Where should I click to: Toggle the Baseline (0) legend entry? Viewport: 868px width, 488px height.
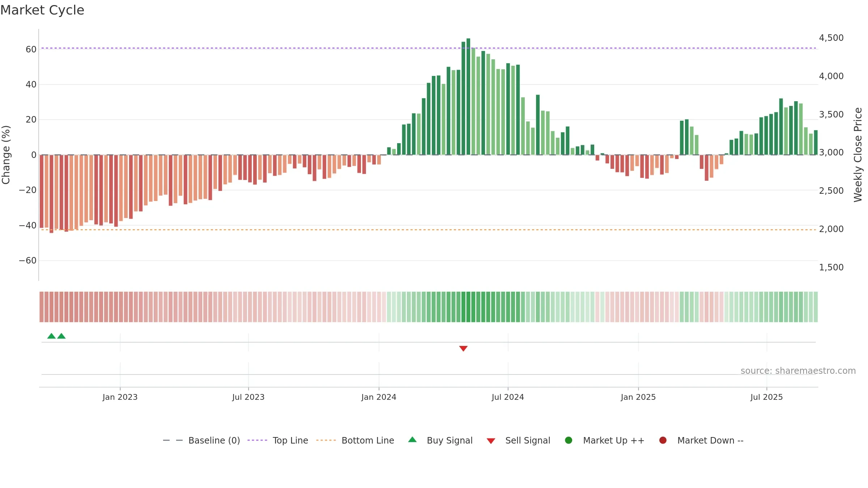point(201,440)
